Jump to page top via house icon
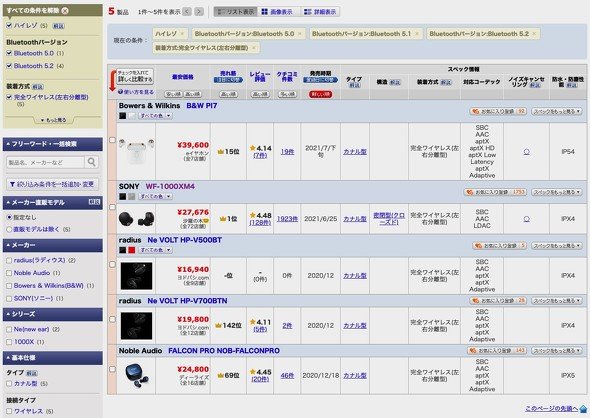The height and width of the screenshot is (418, 590). [583, 409]
